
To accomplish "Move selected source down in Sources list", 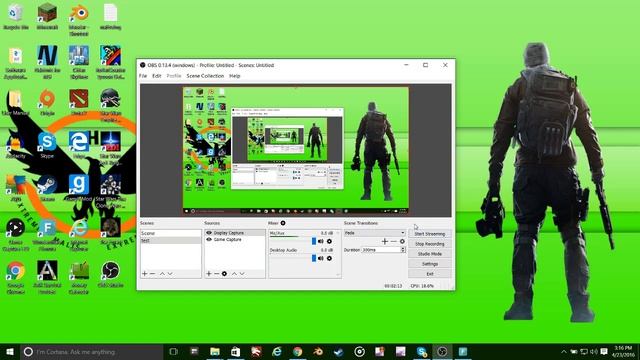I will click(x=242, y=273).
